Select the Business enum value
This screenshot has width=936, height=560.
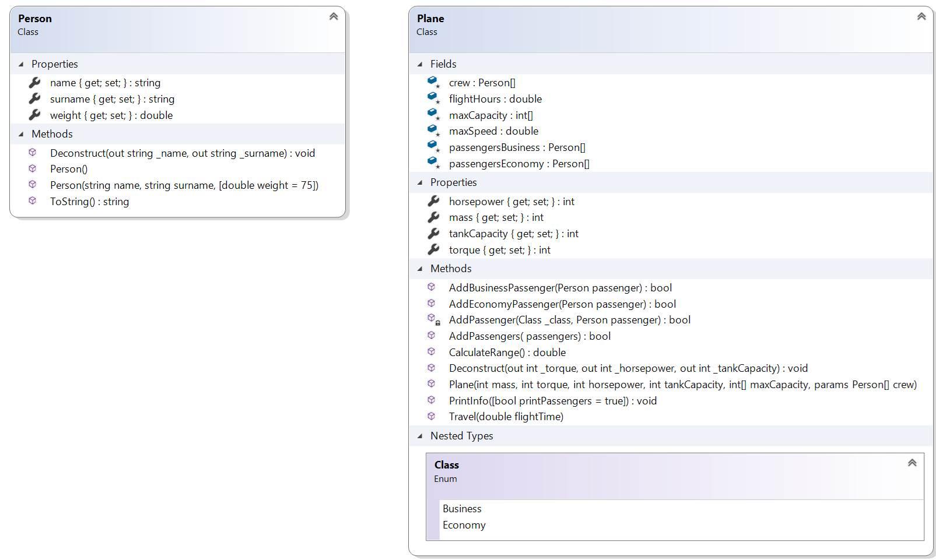pos(462,509)
